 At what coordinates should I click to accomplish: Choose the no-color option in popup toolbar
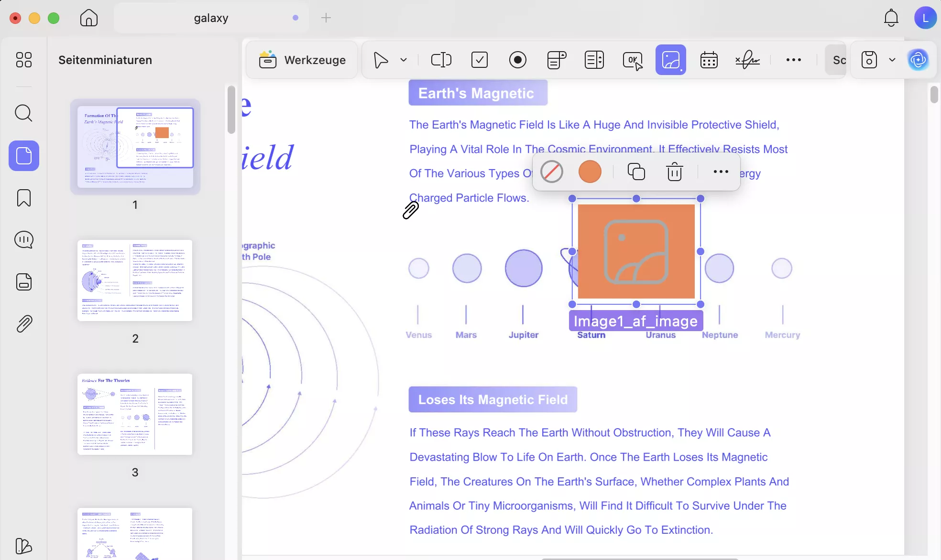[552, 172]
